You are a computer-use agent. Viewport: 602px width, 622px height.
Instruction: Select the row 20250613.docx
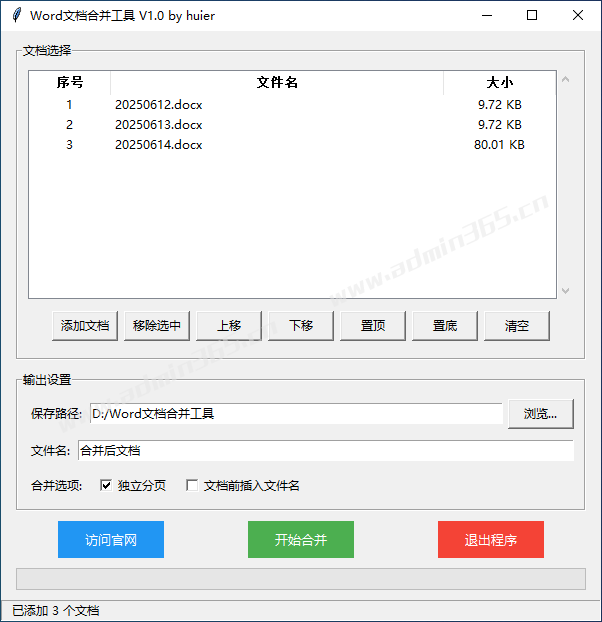click(293, 125)
